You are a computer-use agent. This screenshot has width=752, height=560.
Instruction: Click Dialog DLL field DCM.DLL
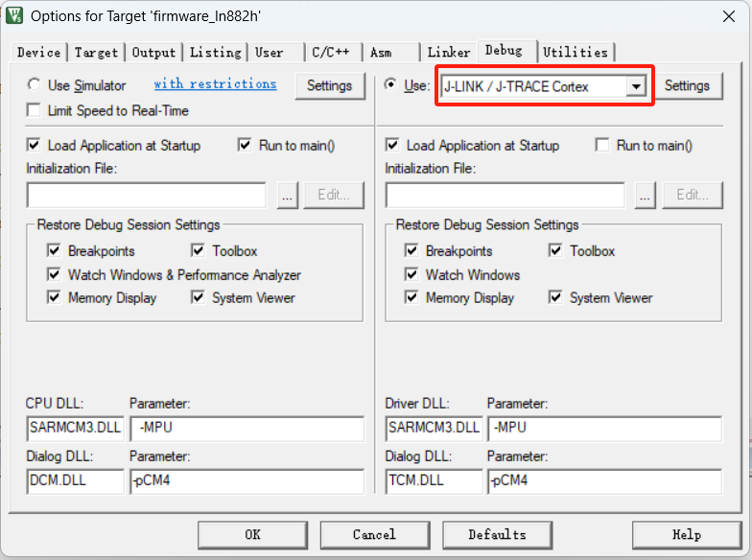pos(75,481)
